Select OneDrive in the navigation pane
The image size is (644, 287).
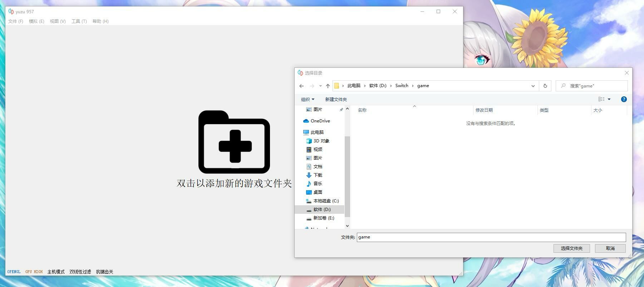pyautogui.click(x=320, y=121)
